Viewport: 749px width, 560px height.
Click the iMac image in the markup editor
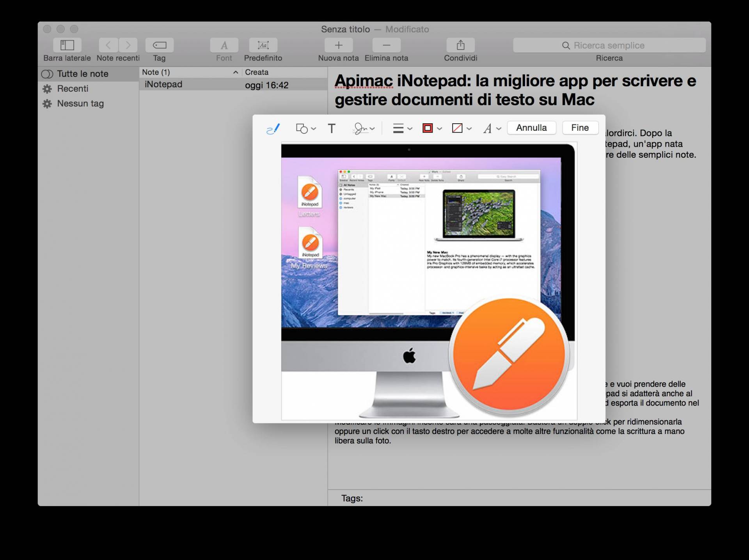point(429,281)
